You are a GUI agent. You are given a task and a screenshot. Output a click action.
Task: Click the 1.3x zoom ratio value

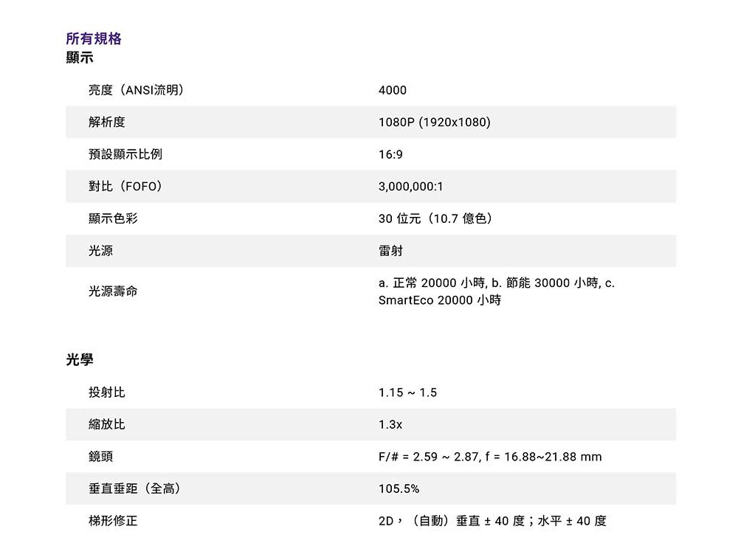387,424
